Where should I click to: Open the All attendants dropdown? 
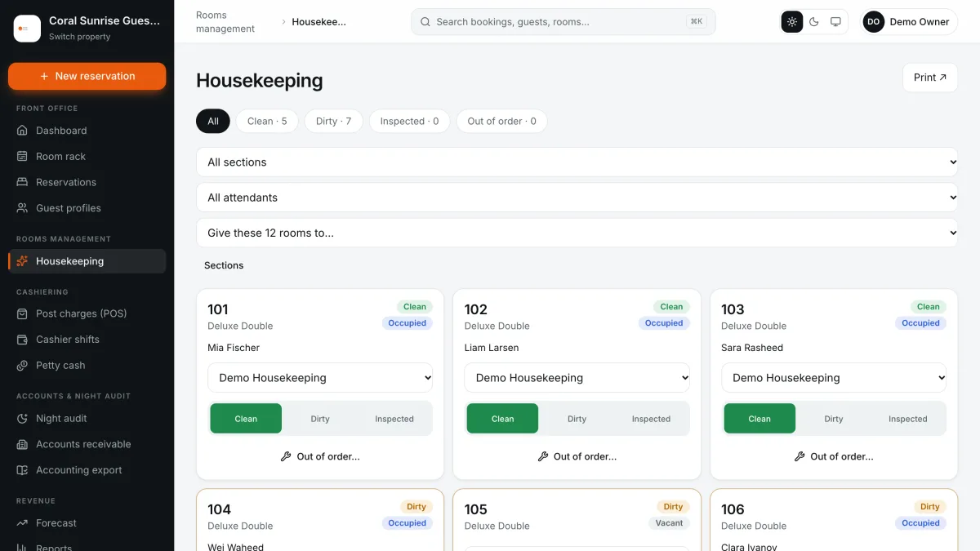pos(577,198)
